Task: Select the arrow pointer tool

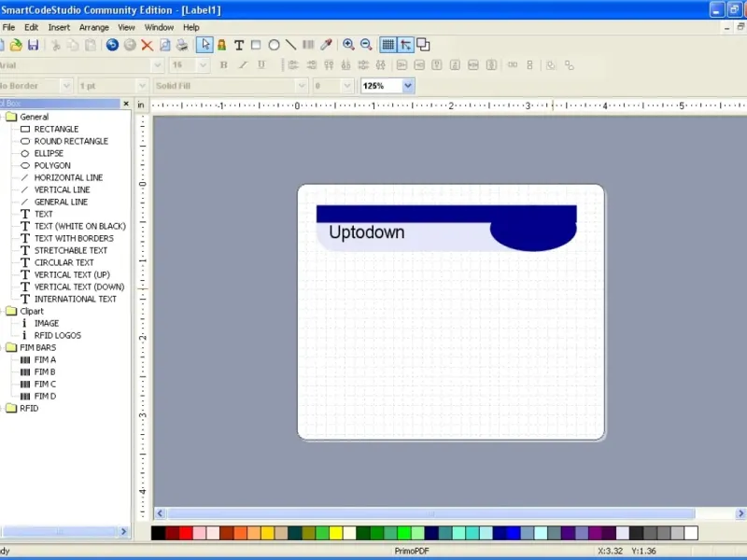Action: [204, 45]
